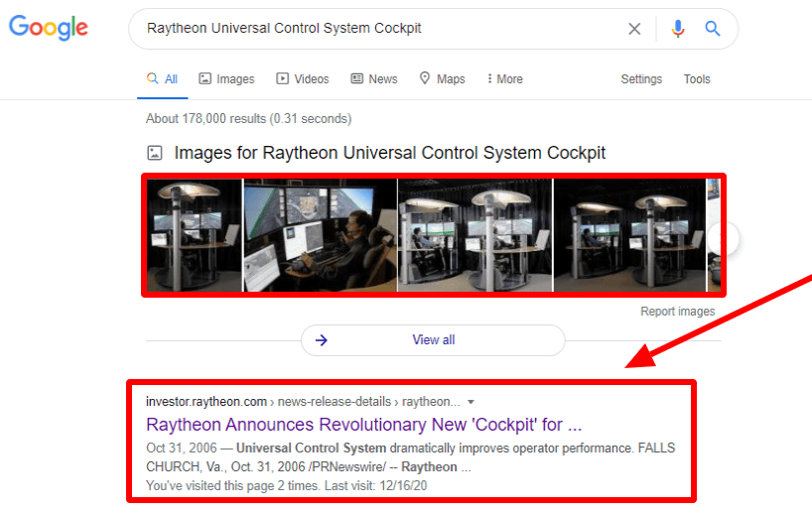
Task: Click the blue magnifier search icon
Action: [713, 29]
